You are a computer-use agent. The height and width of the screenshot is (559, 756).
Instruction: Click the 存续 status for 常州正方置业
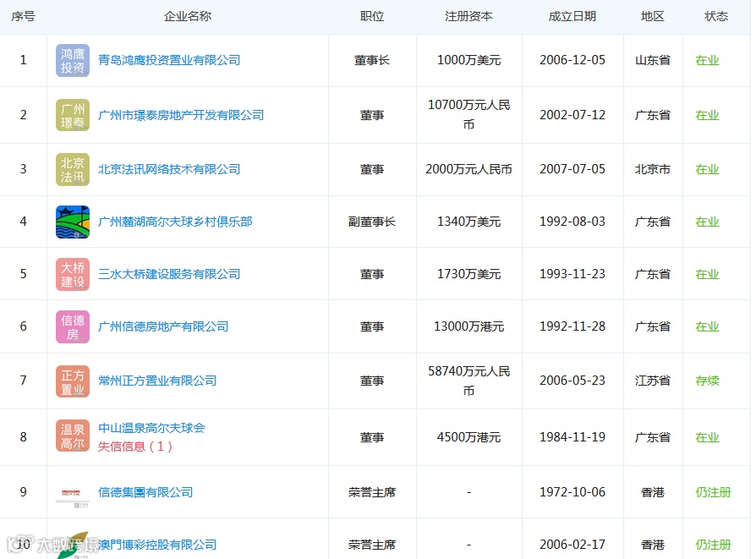tap(707, 381)
